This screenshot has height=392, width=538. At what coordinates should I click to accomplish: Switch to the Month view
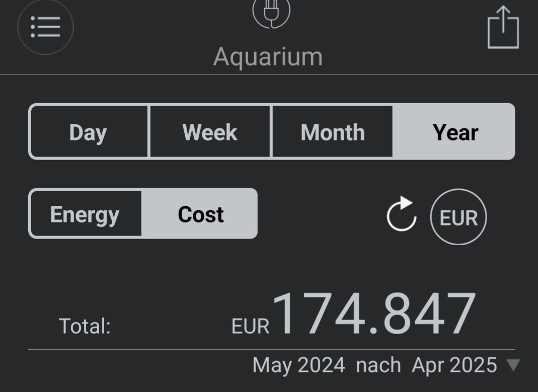tap(333, 131)
